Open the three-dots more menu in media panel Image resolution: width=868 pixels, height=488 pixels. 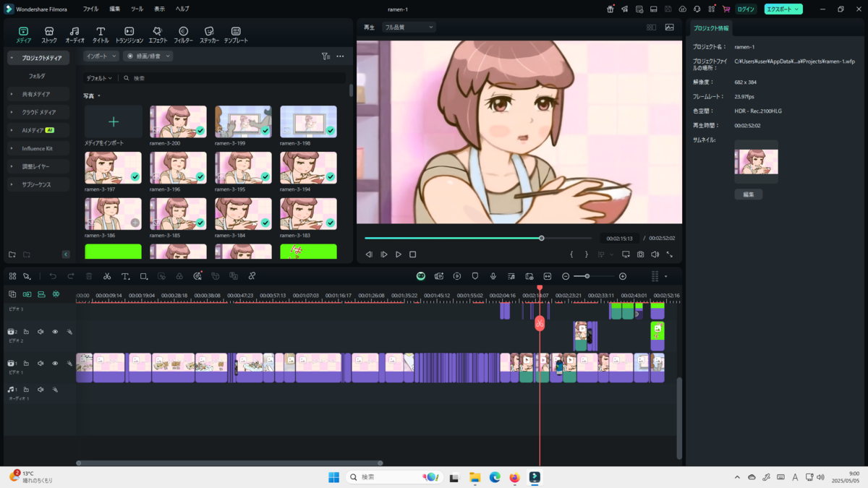click(x=340, y=56)
